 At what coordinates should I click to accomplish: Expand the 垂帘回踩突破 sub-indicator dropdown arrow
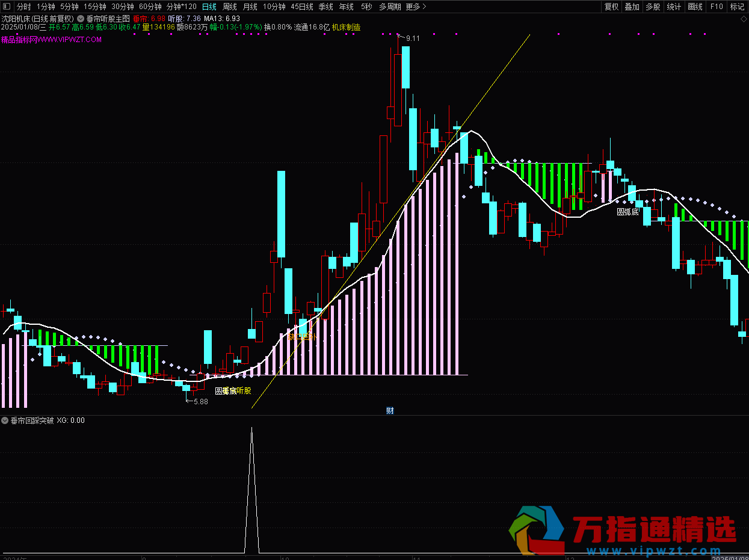click(x=5, y=420)
